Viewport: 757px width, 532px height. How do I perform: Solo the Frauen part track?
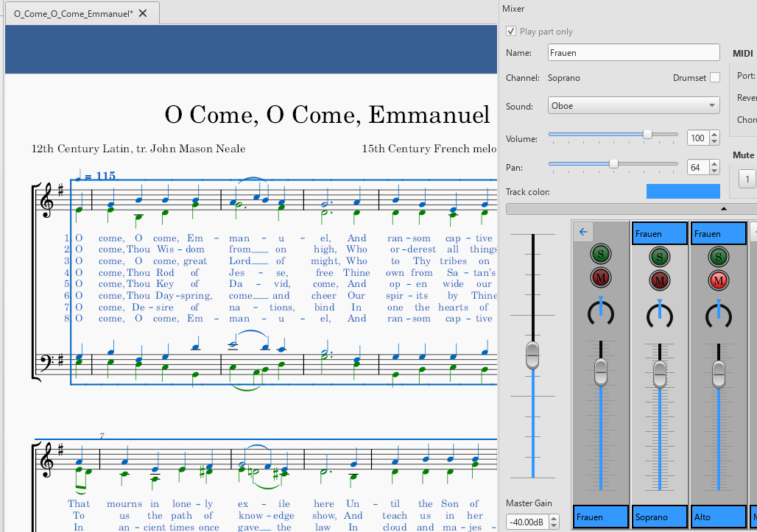click(x=601, y=255)
